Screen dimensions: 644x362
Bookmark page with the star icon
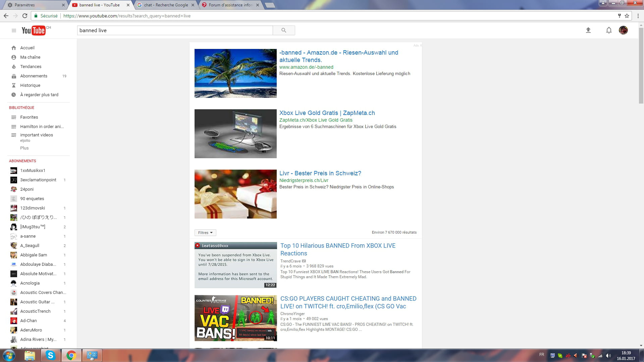pyautogui.click(x=627, y=16)
